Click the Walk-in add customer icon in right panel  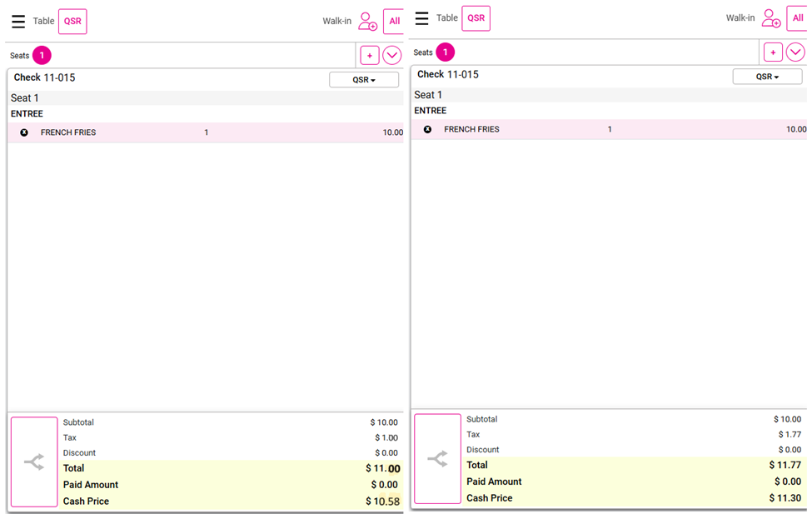[x=770, y=18]
